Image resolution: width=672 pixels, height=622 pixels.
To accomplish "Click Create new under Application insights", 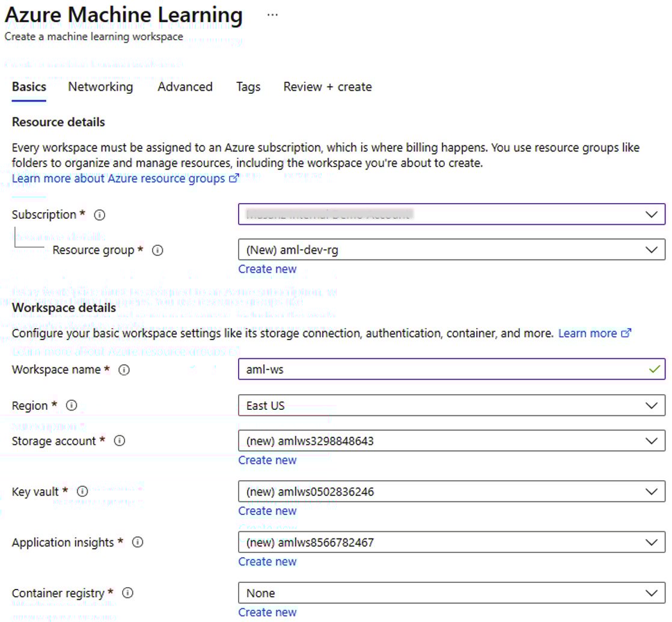I will 267,561.
